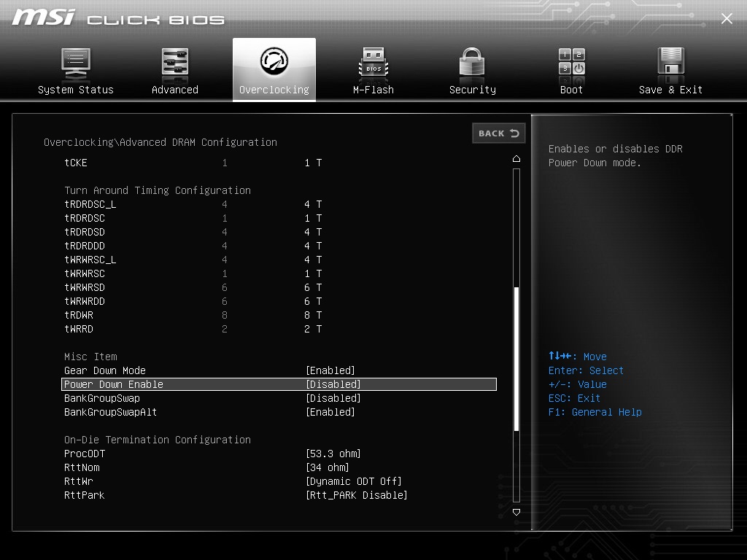Click the Boot tab label
The height and width of the screenshot is (560, 747).
tap(572, 90)
